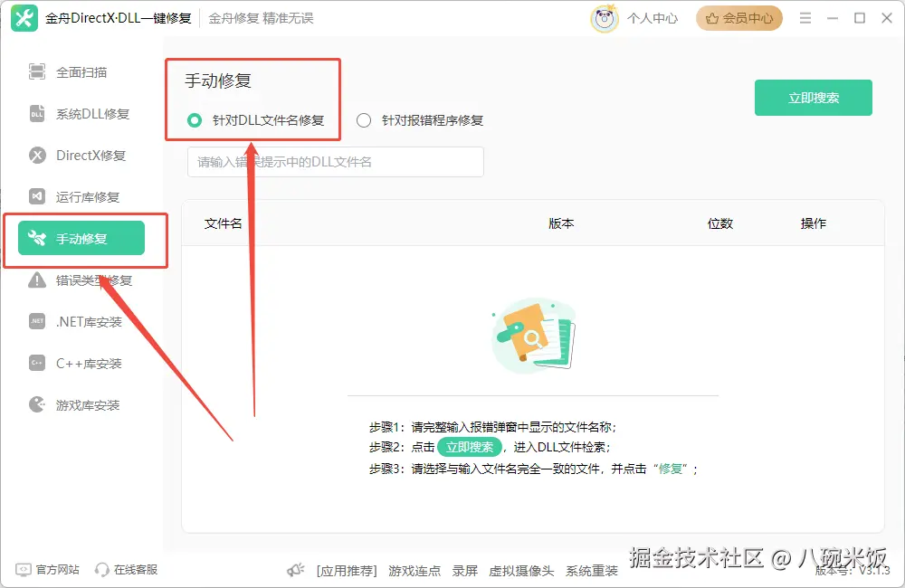Open 录屏 recommended app link
905x588 pixels.
pyautogui.click(x=464, y=571)
